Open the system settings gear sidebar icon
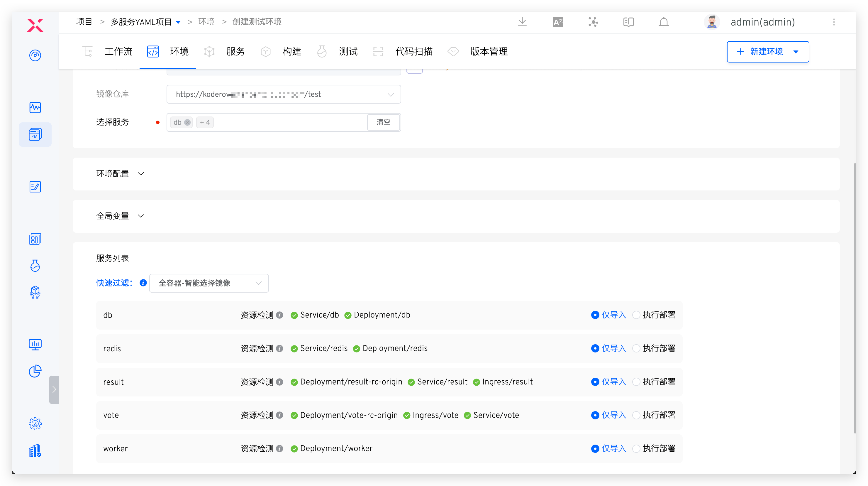 click(x=35, y=423)
